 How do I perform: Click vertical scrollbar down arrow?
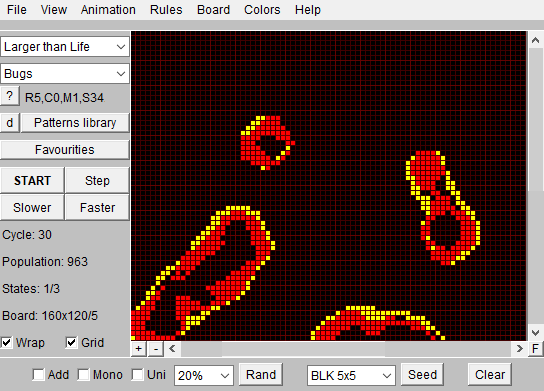click(535, 333)
